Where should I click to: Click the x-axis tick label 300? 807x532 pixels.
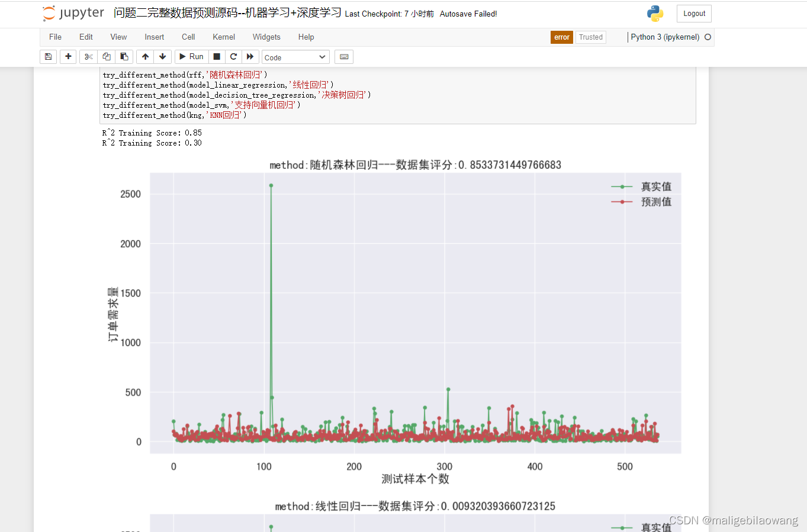[x=445, y=467]
